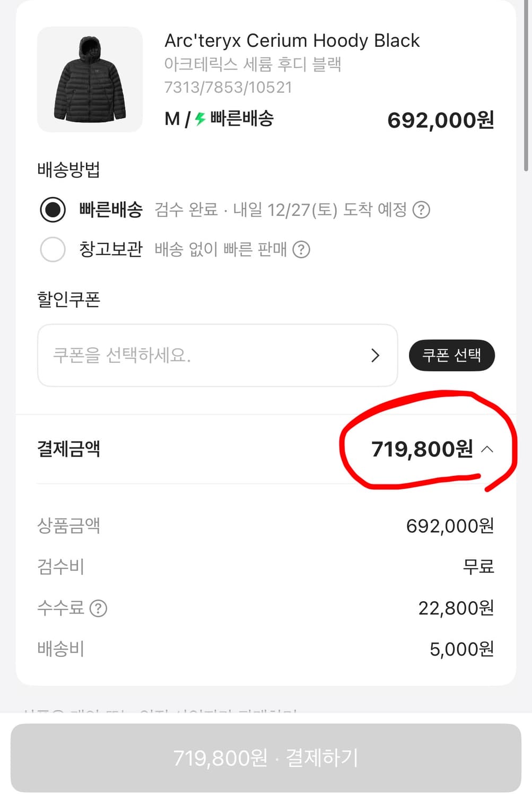This screenshot has height=796, width=532.
Task: Open help icon beside 배송 없이 빠른 판매
Action: pos(301,249)
